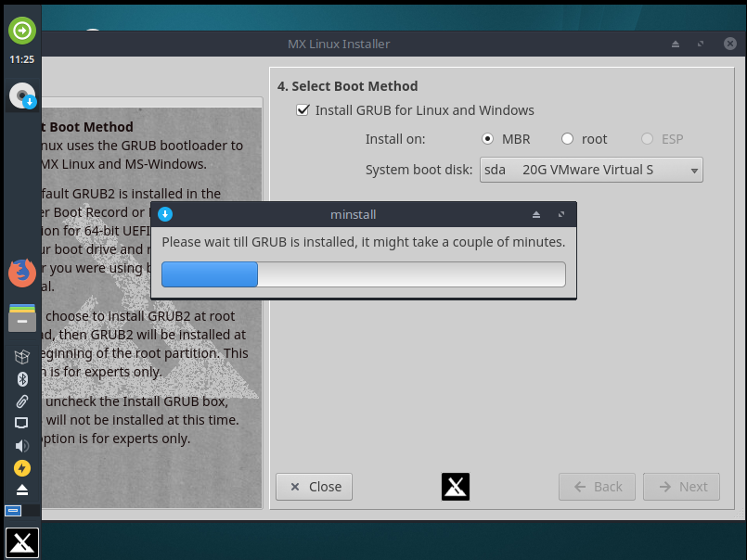
Task: Open the file manager drawer icon
Action: 22,318
